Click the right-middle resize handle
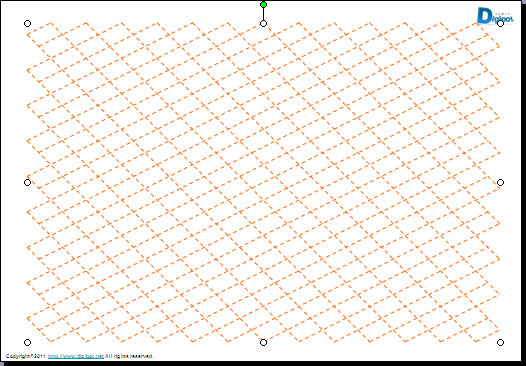The height and width of the screenshot is (366, 526). (500, 182)
